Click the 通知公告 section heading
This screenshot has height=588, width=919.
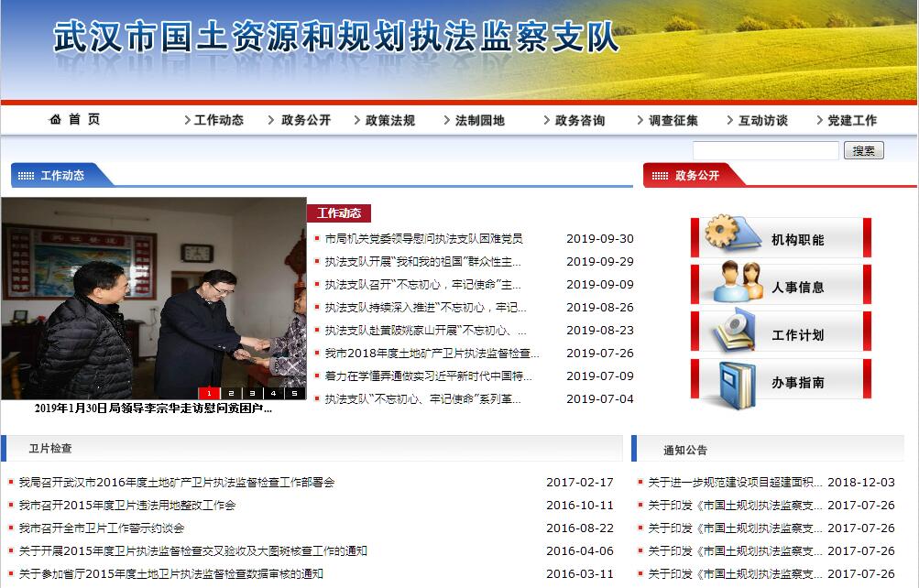(685, 450)
